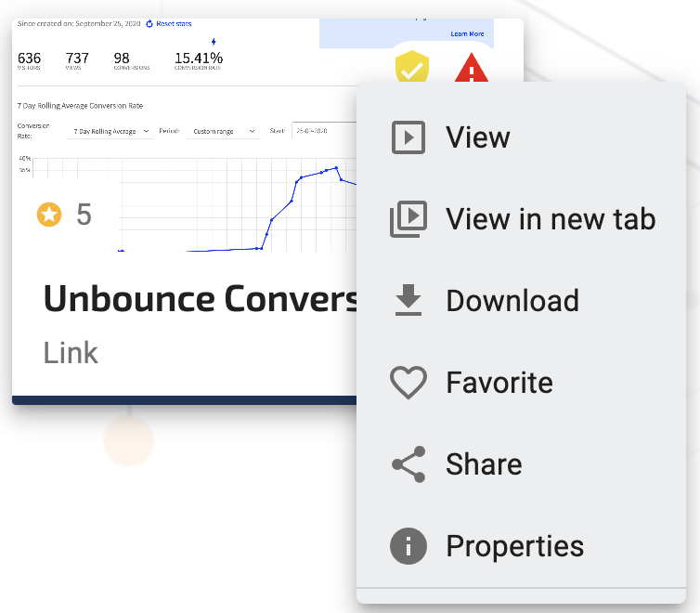Open Share from the context menu
The image size is (700, 613).
pos(521,463)
